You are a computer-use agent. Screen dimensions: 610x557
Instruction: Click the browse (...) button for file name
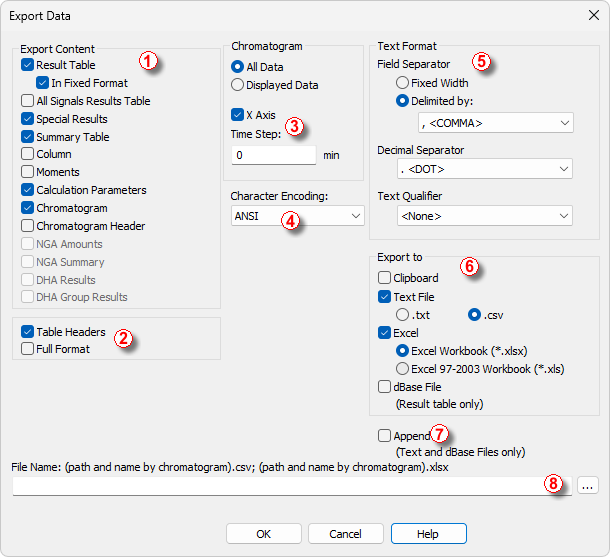[587, 486]
